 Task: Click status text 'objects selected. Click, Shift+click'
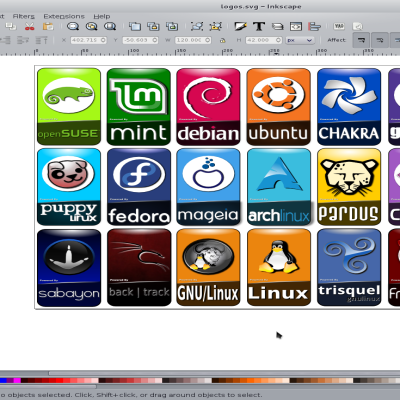tap(72, 395)
